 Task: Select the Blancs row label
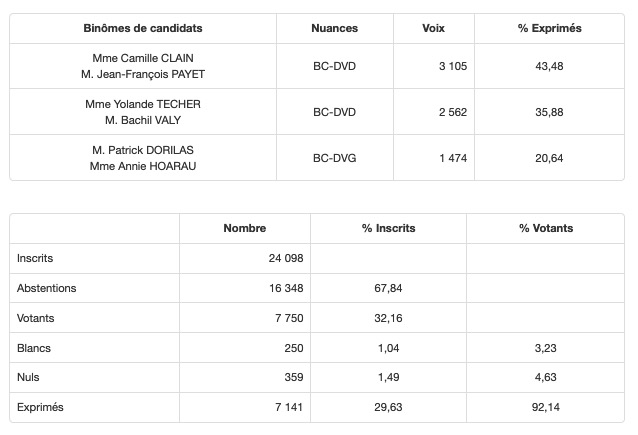coord(34,348)
